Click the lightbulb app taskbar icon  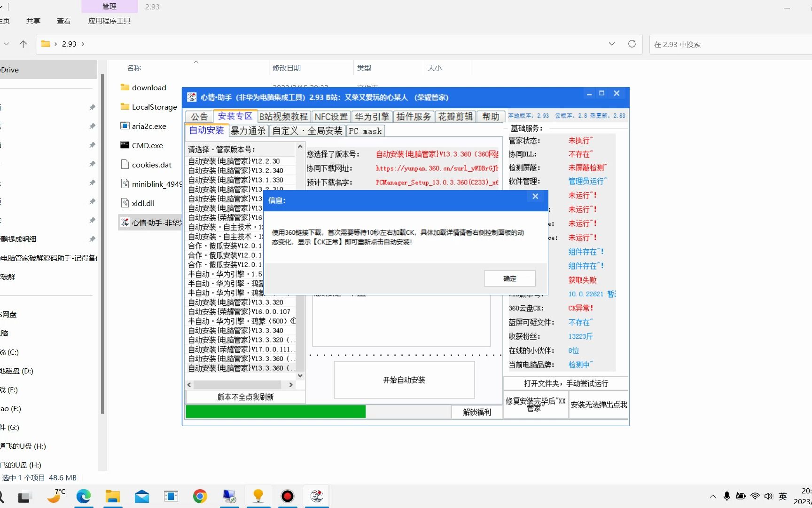258,496
